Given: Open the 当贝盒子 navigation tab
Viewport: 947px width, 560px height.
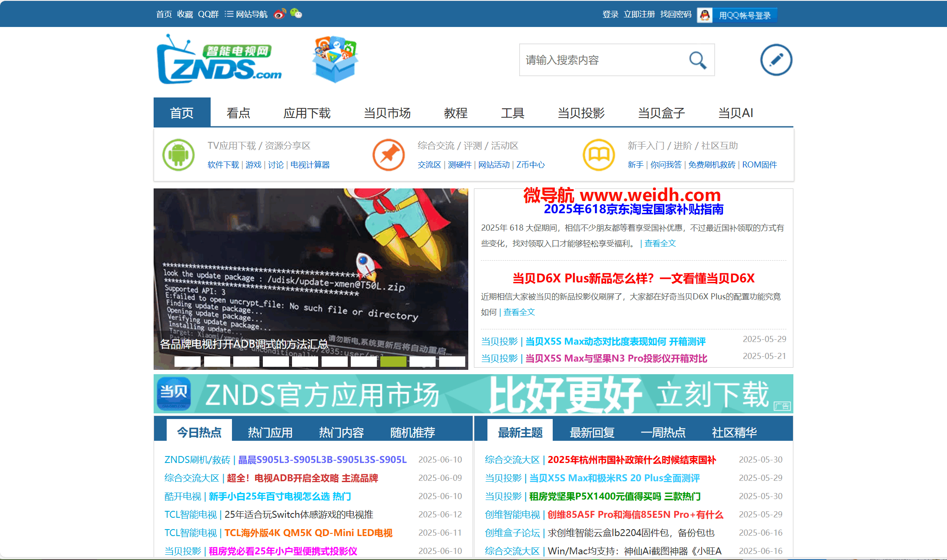Looking at the screenshot, I should (x=662, y=113).
